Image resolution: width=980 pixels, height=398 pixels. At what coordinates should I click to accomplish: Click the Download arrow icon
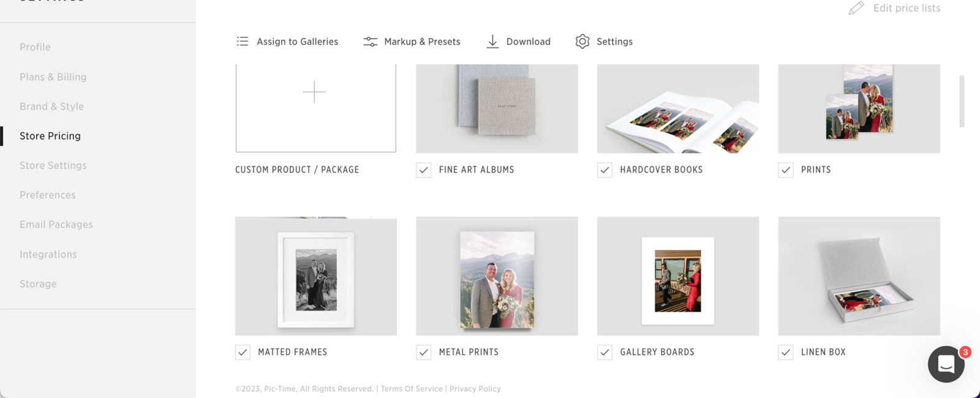coord(492,42)
